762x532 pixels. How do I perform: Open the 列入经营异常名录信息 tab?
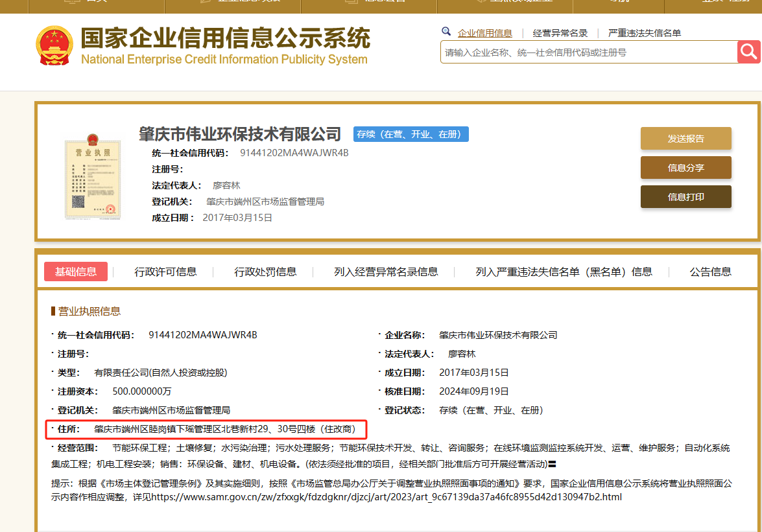pos(386,272)
